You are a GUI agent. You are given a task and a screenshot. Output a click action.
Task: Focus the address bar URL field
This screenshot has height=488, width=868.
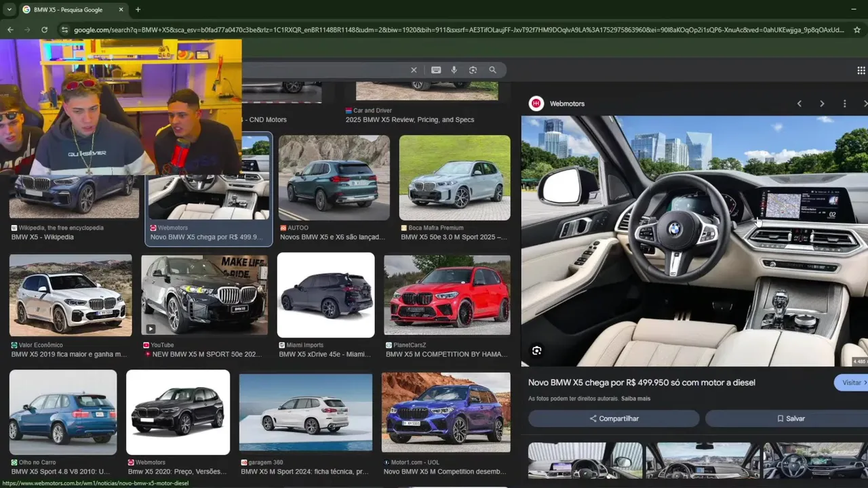click(458, 30)
